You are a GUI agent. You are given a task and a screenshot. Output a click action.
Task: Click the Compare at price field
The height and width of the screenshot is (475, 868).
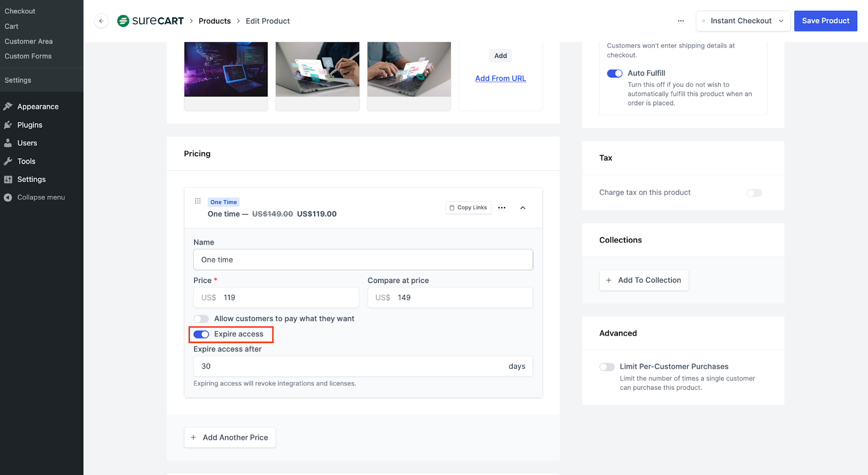(x=450, y=298)
